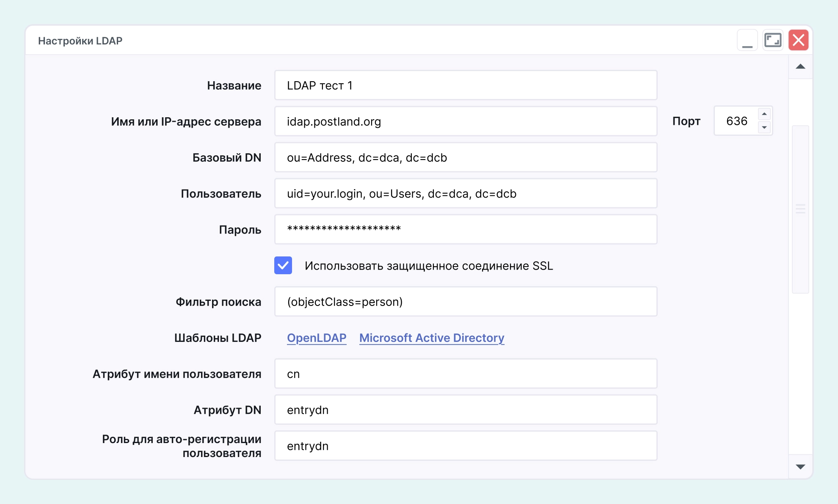The image size is (838, 504).
Task: Uncheck the SSL secure connection checkbox
Action: pyautogui.click(x=283, y=266)
